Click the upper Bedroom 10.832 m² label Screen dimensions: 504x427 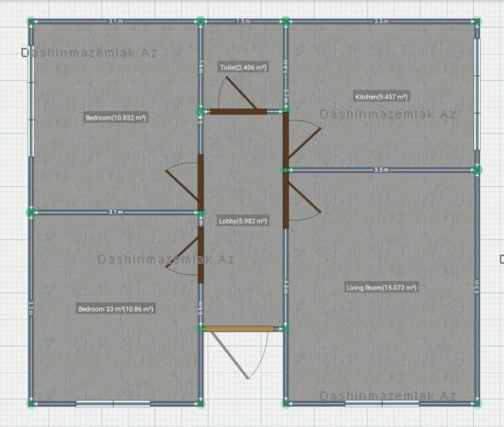(x=115, y=118)
